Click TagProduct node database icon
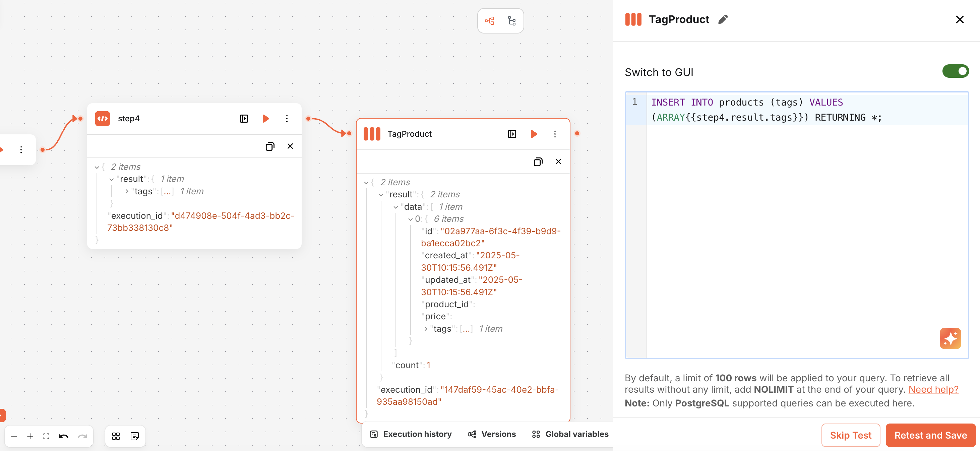 [x=372, y=134]
